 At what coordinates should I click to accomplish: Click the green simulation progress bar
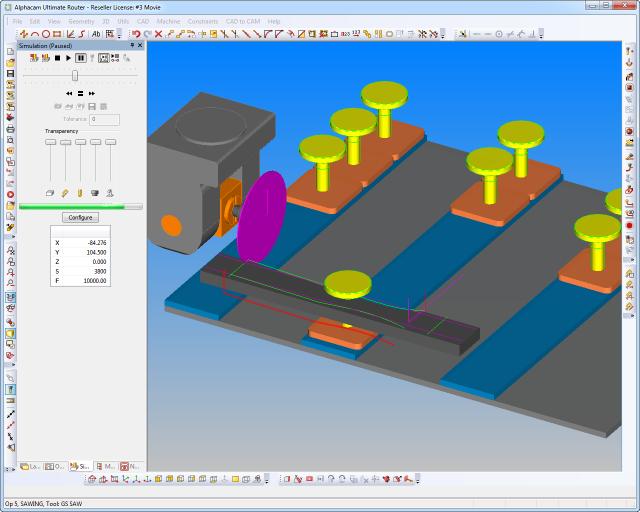80,207
